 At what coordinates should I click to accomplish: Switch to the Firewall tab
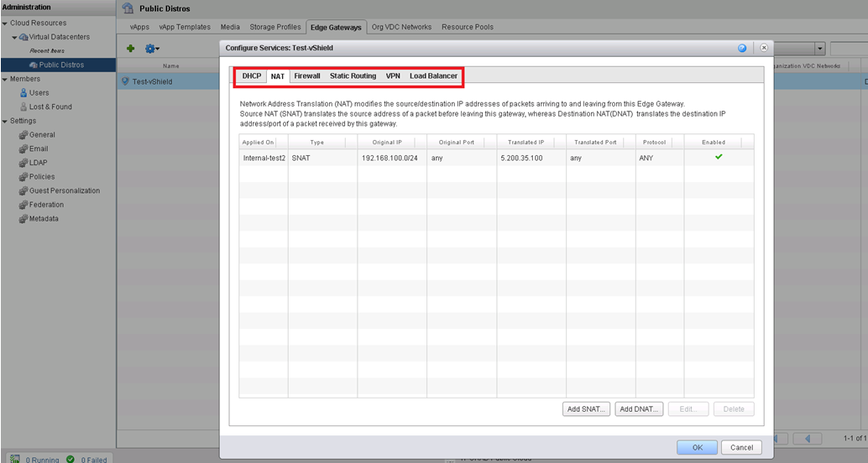click(x=307, y=76)
